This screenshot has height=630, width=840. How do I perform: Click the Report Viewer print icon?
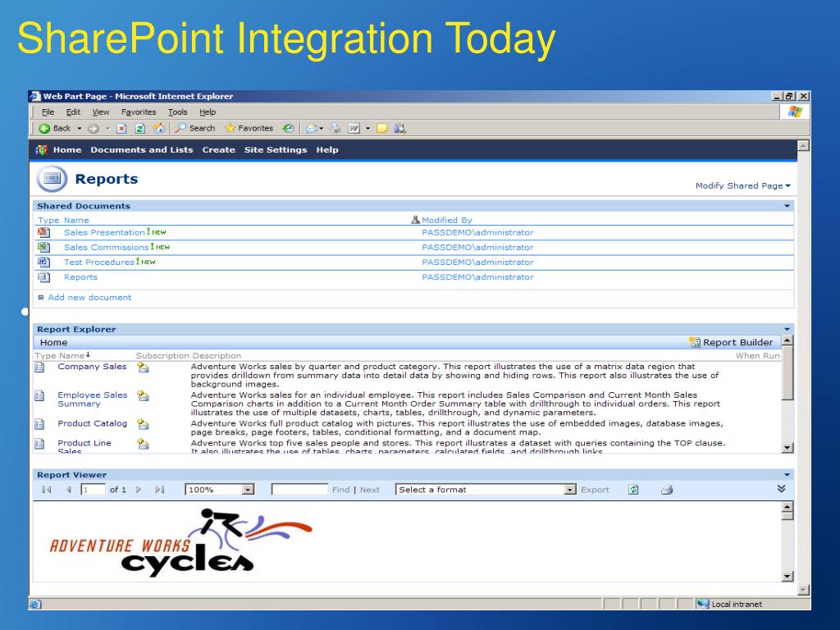click(667, 490)
